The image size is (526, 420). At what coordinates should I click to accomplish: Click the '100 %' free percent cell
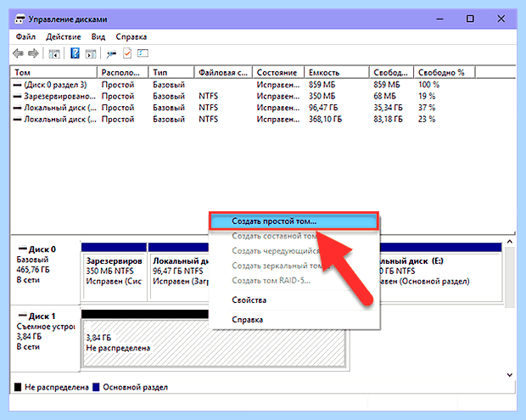[x=428, y=85]
